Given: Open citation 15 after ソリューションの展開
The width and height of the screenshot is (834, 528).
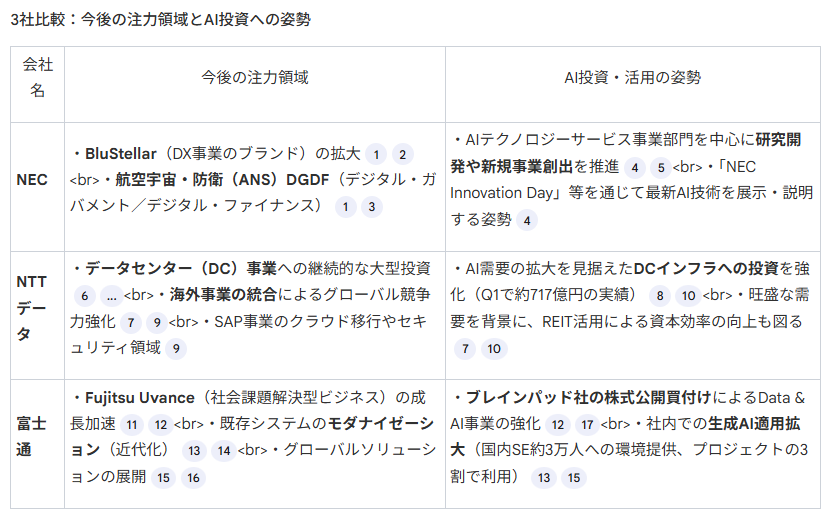Looking at the screenshot, I should [164, 478].
